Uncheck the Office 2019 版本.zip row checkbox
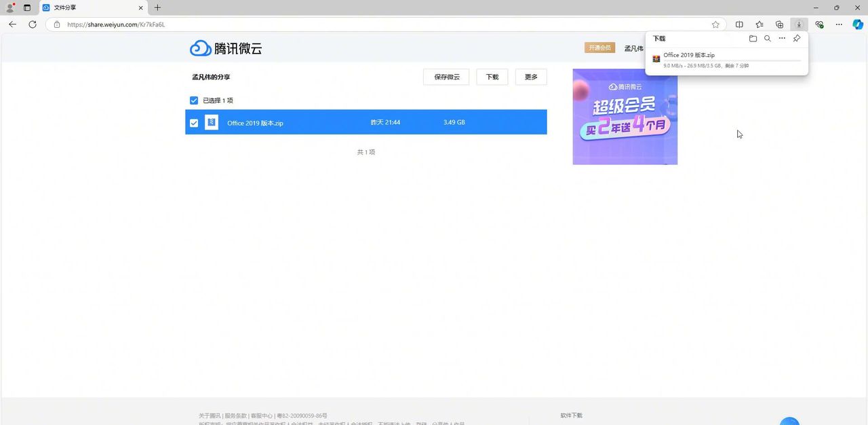Screen dimensions: 868x425 [194, 123]
